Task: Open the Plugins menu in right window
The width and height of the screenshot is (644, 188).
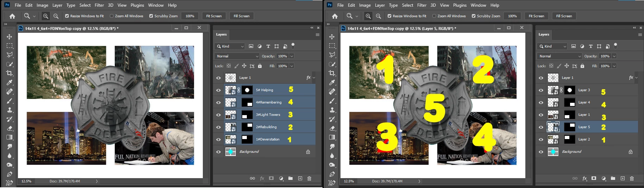Action: tap(460, 5)
